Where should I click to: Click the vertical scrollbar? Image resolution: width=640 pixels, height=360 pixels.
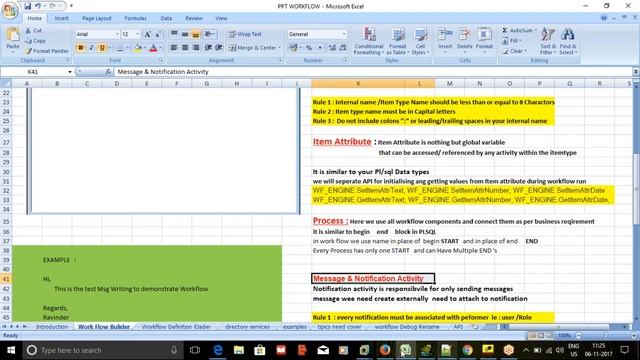pyautogui.click(x=636, y=188)
